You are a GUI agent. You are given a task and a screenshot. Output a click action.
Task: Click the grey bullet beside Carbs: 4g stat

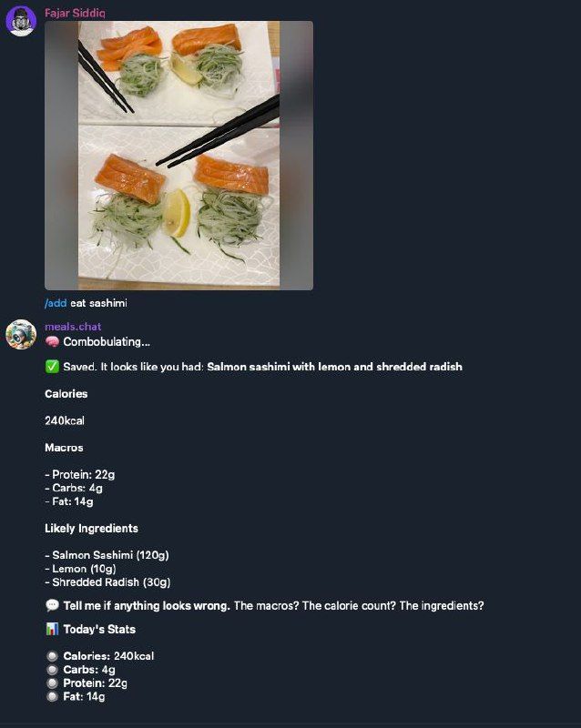(52, 670)
